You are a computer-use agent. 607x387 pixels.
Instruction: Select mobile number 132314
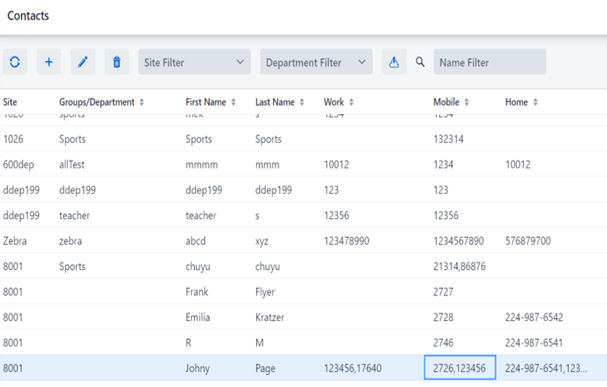pyautogui.click(x=448, y=139)
